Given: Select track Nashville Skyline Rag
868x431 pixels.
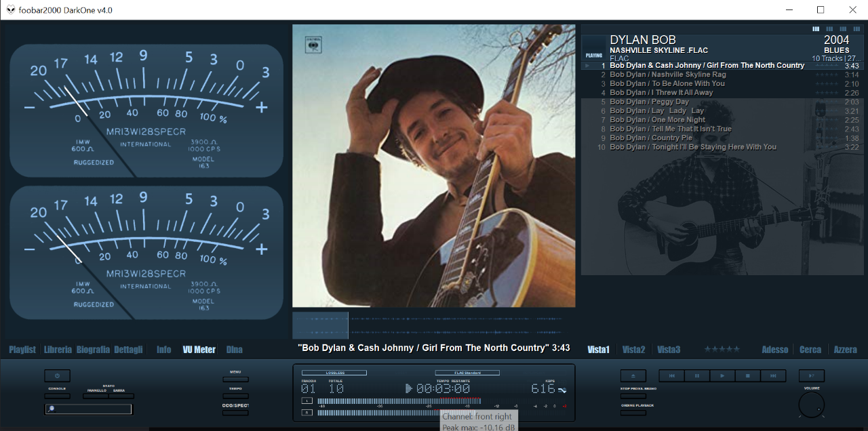Looking at the screenshot, I should pos(722,75).
